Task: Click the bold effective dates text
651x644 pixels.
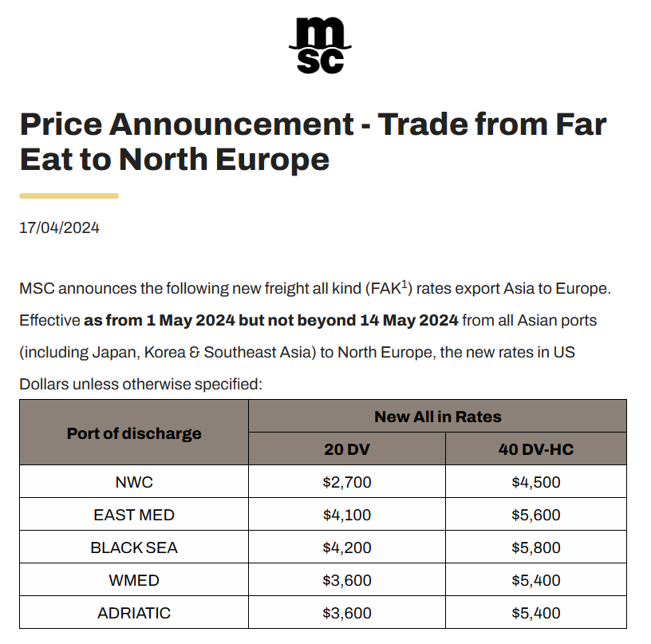Action: tap(271, 320)
